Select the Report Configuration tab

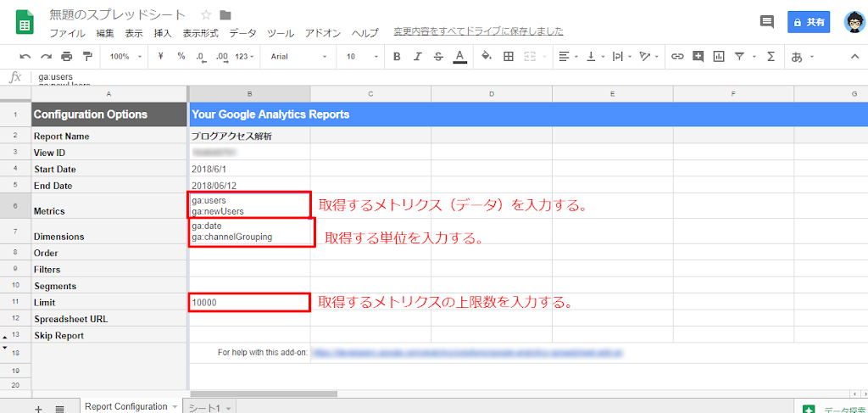click(131, 406)
